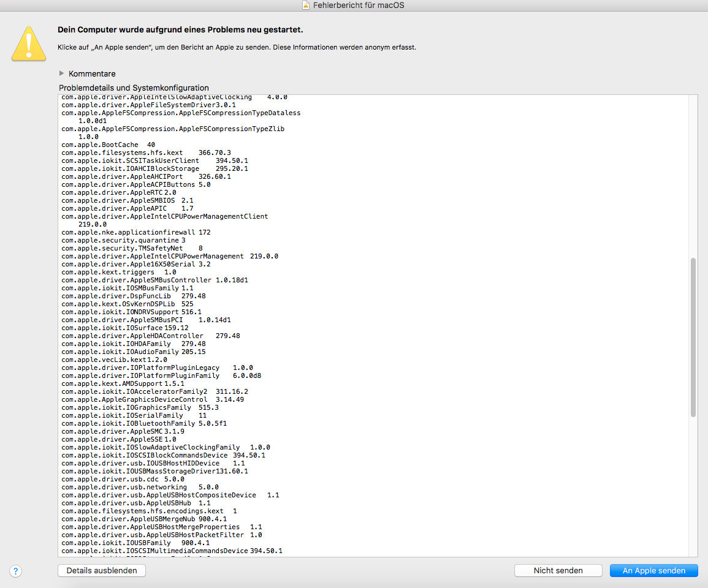Click the com.apple.iokit.IOSurface 159.12 line
This screenshot has width=708, height=588.
pos(125,328)
